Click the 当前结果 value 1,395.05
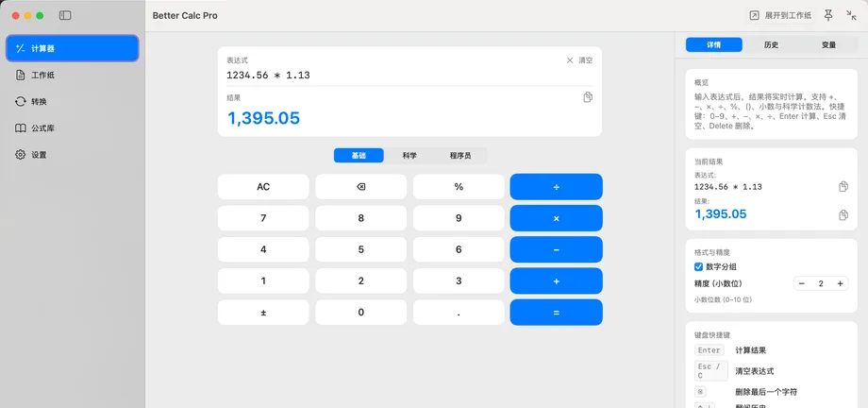Viewport: 868px width, 408px height. [720, 214]
